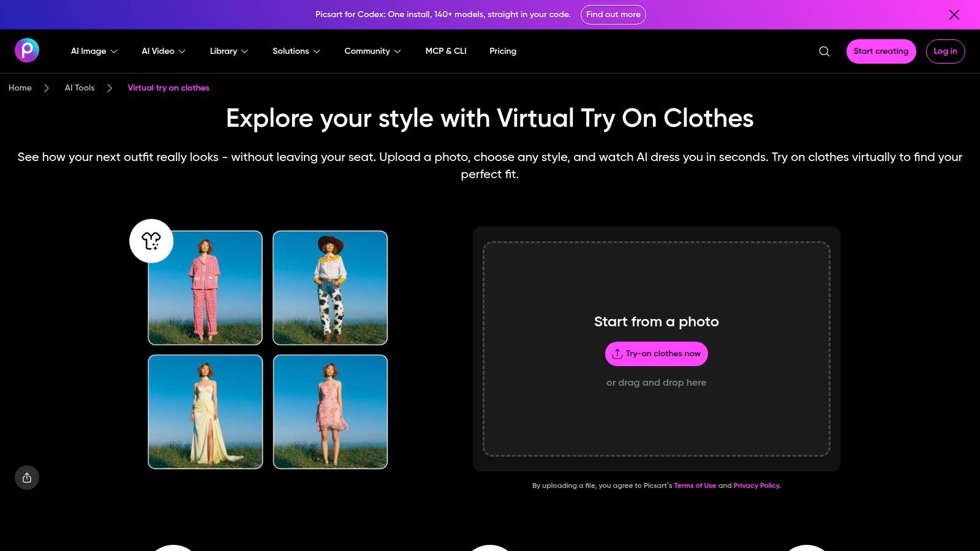Screen dimensions: 980x551
Task: Click Try-on clothes now upload button
Action: (657, 354)
